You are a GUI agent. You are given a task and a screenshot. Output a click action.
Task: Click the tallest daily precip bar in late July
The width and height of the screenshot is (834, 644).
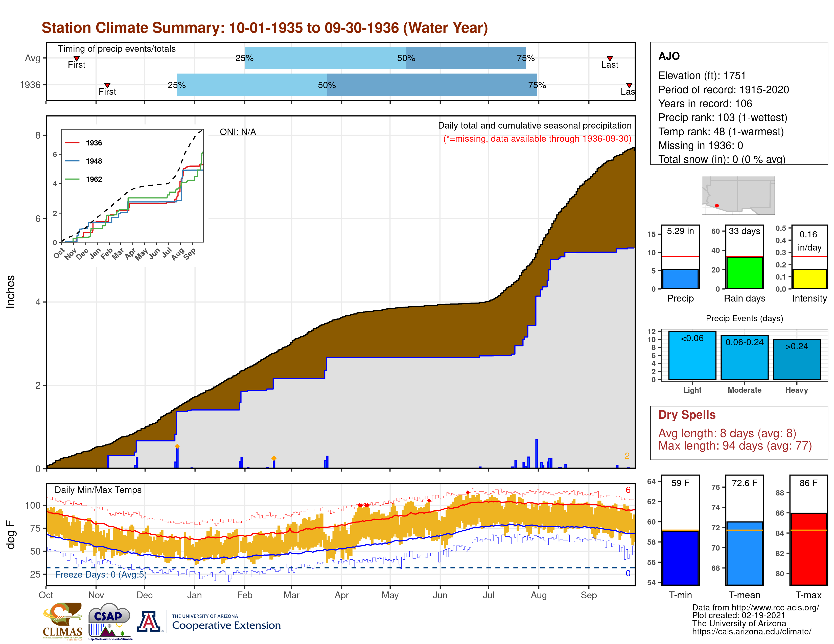(537, 454)
